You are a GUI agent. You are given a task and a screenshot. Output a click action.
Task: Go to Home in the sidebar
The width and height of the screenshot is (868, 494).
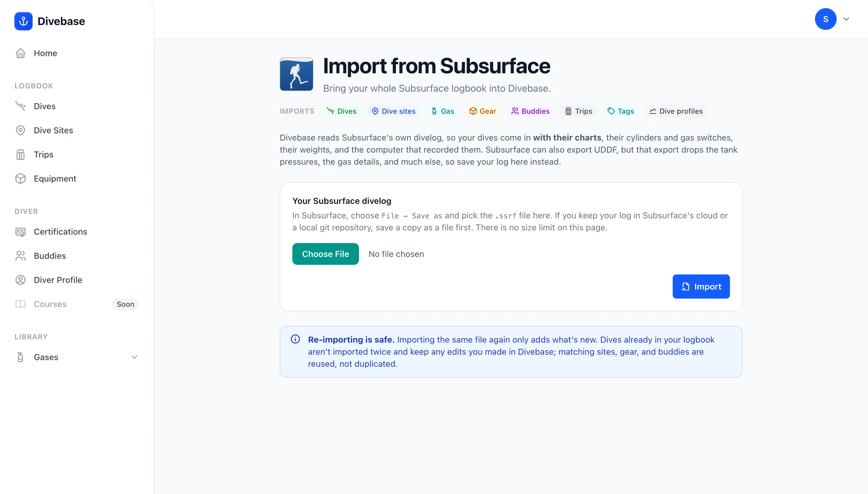pyautogui.click(x=77, y=53)
